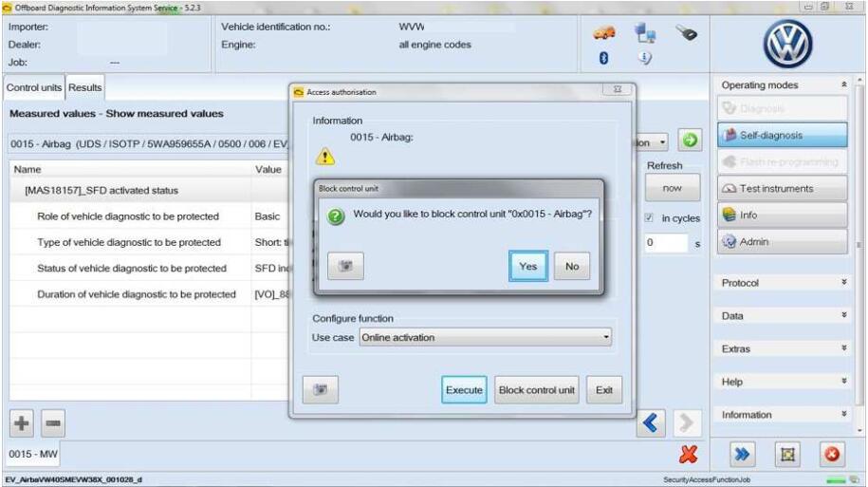Select the 0015 - MW bottom tab
The width and height of the screenshot is (868, 487).
click(32, 455)
